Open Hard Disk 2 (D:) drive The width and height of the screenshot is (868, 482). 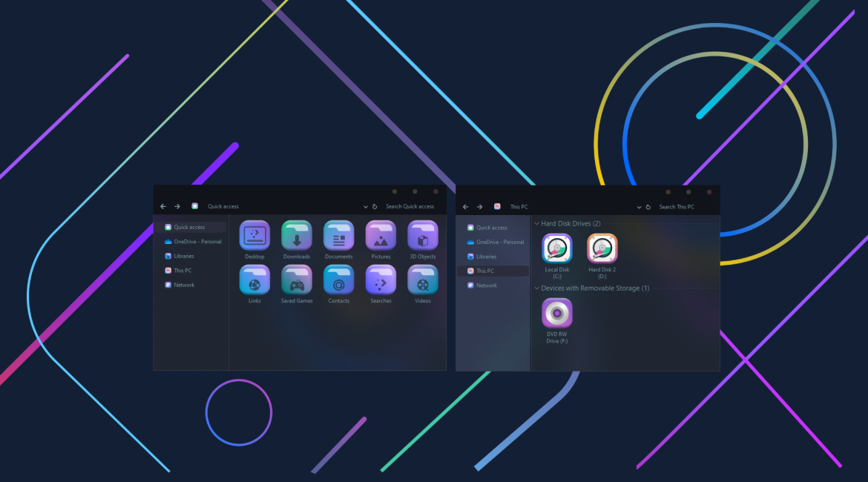(602, 249)
